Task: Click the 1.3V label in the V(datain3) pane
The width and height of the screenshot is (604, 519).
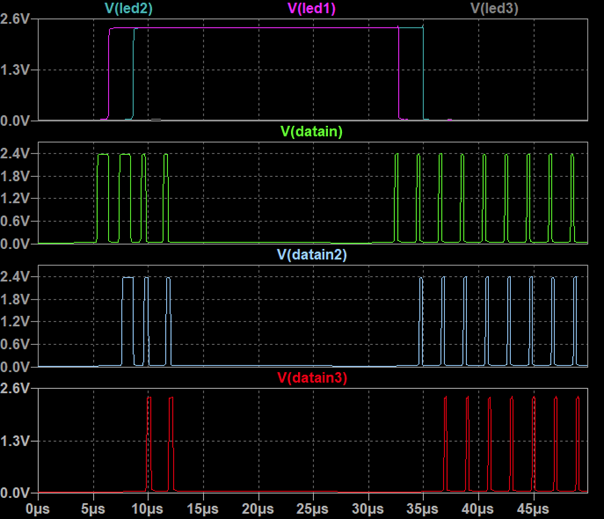Action: [17, 441]
